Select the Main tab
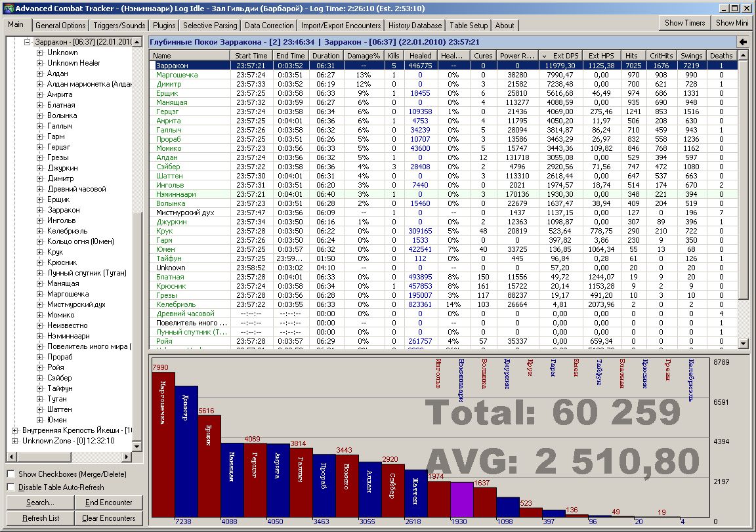Image resolution: width=756 pixels, height=532 pixels. pos(16,24)
